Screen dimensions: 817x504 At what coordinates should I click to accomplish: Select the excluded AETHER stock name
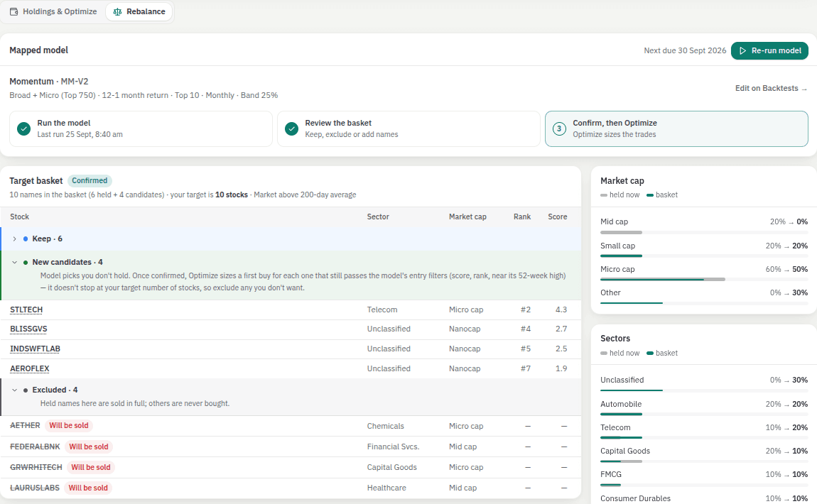point(25,425)
